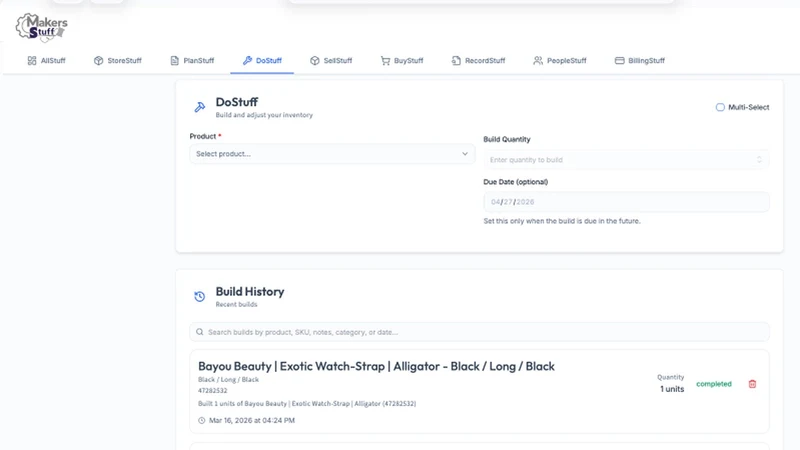Open the RecordStuff tab
The height and width of the screenshot is (450, 800).
[478, 61]
